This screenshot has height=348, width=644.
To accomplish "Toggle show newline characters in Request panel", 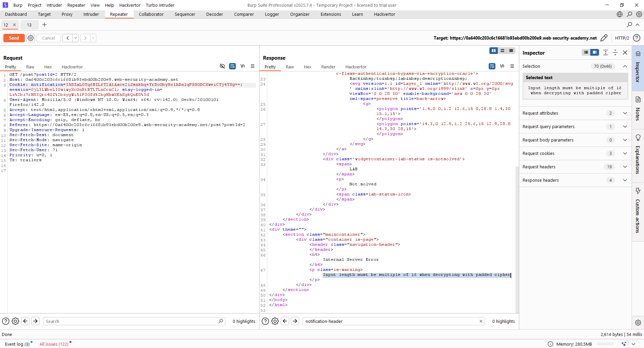I will (x=243, y=66).
